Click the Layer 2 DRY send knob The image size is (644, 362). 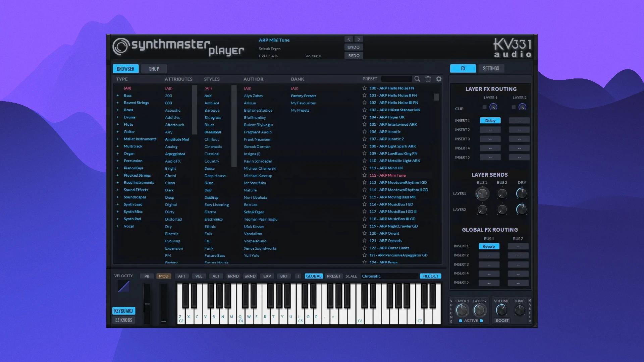521,209
